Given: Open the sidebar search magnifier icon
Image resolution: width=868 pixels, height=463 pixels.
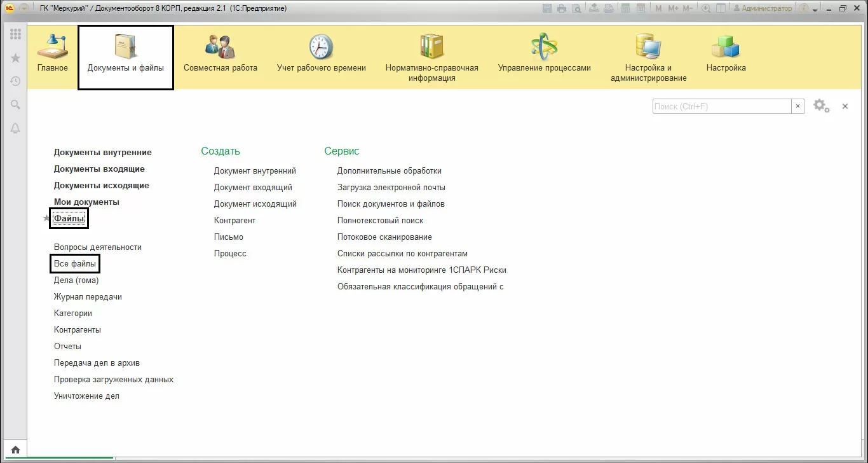Looking at the screenshot, I should [x=15, y=105].
